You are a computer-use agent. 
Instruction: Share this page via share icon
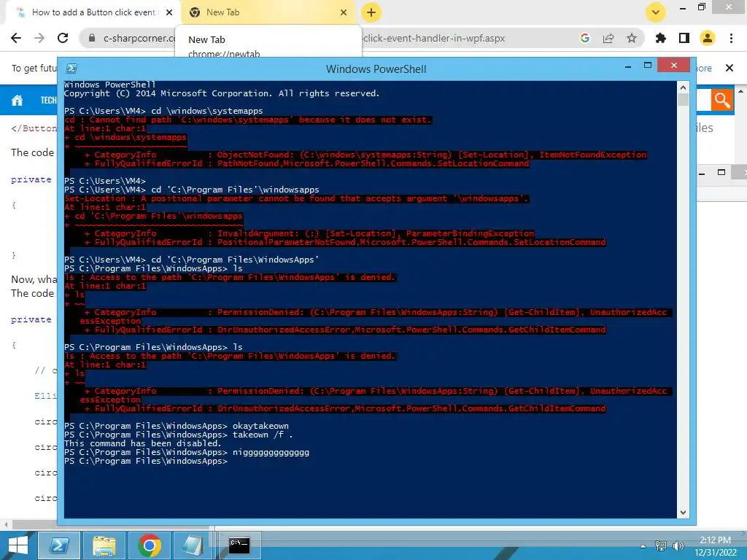pos(608,38)
